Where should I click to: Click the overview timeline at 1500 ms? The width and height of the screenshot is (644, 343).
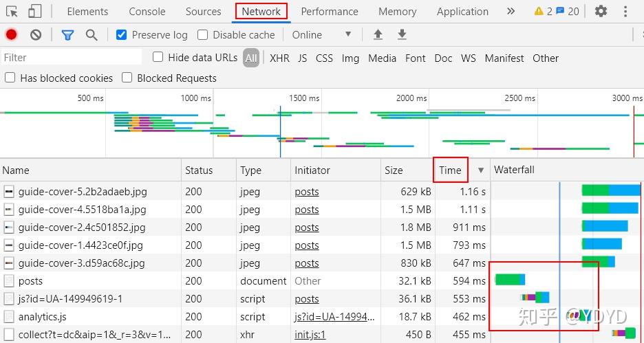pos(304,98)
